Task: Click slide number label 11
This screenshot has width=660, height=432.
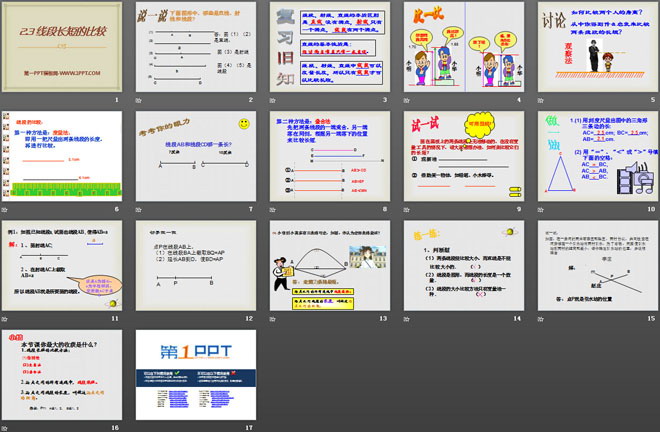Action: pyautogui.click(x=115, y=318)
